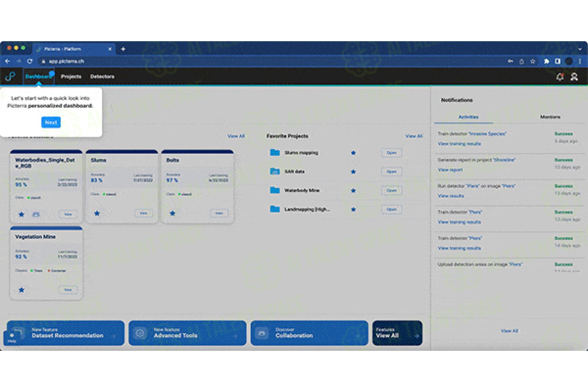Go forward using the browser forward arrow
Image resolution: width=588 pixels, height=392 pixels.
[18, 61]
